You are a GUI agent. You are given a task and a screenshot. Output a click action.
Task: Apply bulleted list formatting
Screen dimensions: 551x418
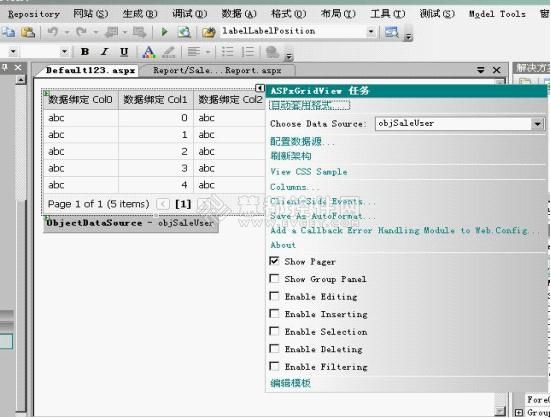[227, 52]
